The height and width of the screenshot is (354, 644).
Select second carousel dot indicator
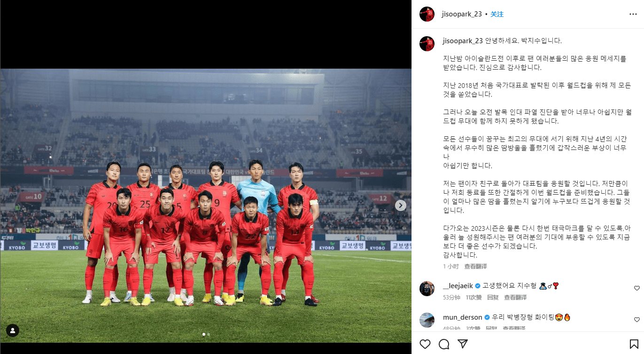pyautogui.click(x=209, y=334)
